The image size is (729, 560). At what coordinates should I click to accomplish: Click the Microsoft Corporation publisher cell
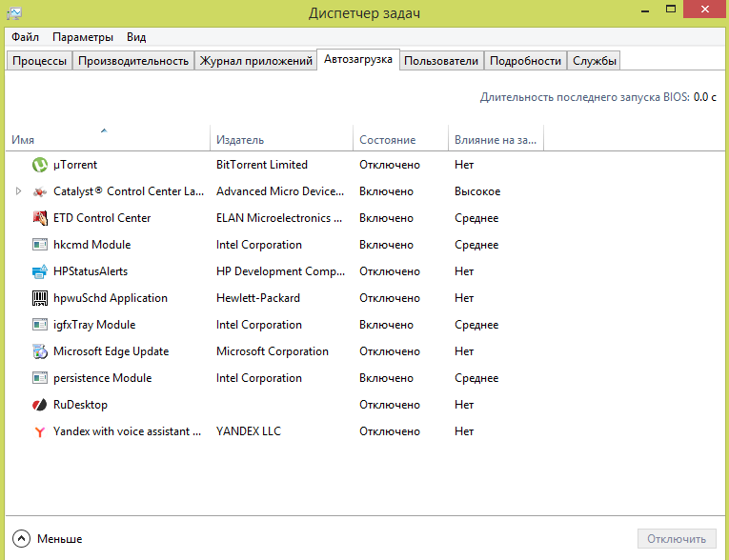pyautogui.click(x=273, y=351)
